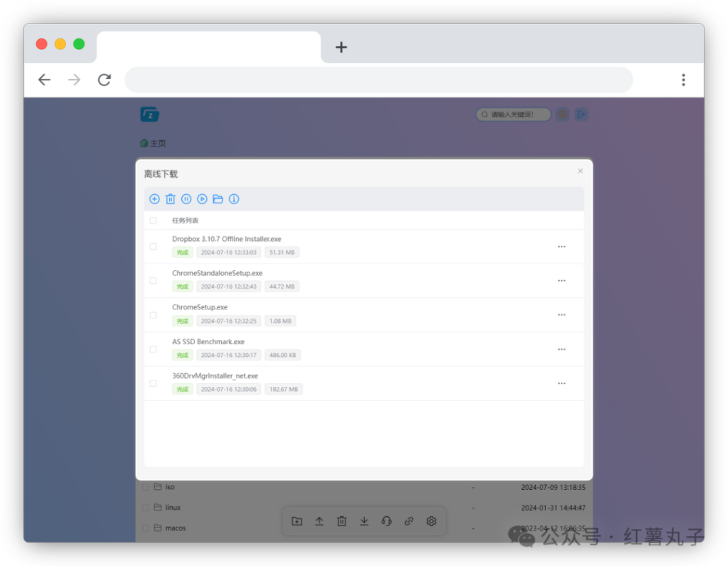This screenshot has height=566, width=728.
Task: Delete selected download tasks via trash icon
Action: pos(170,199)
